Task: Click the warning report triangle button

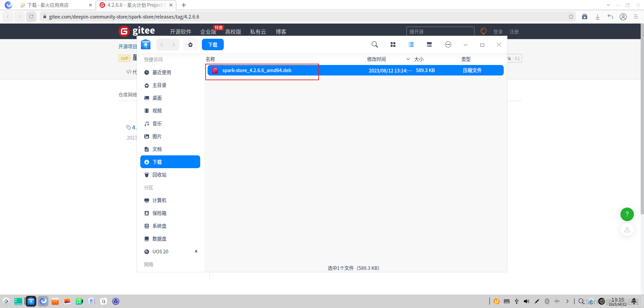Action: tap(627, 230)
